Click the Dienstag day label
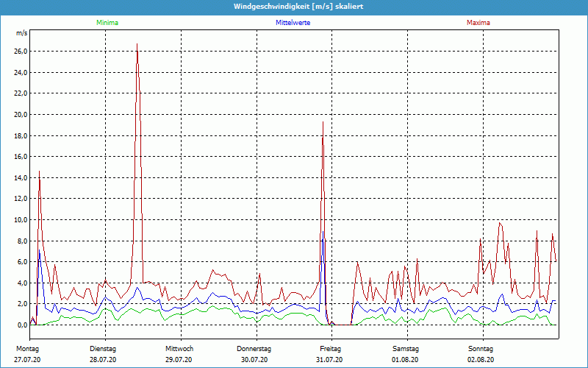 tap(103, 349)
